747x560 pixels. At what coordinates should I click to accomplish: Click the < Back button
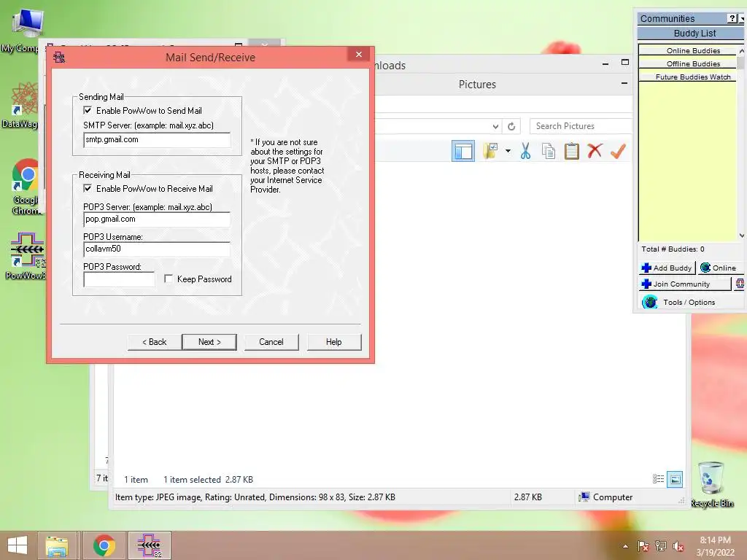coord(155,342)
